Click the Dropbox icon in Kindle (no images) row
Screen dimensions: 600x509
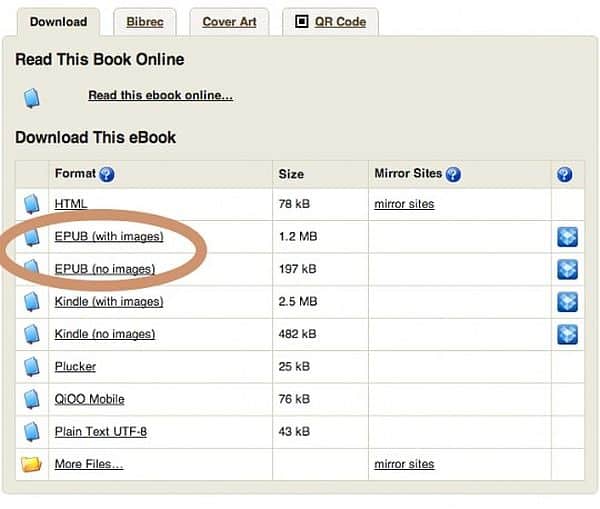pyautogui.click(x=567, y=334)
